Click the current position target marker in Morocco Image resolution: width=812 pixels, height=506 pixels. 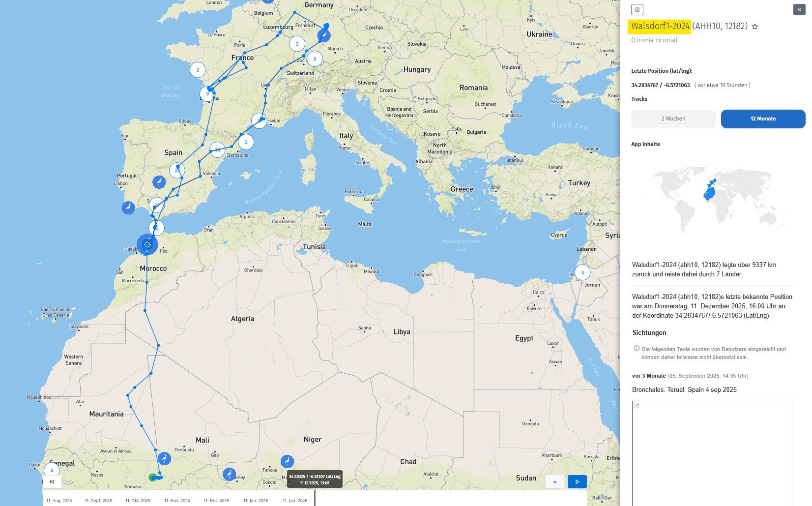147,244
